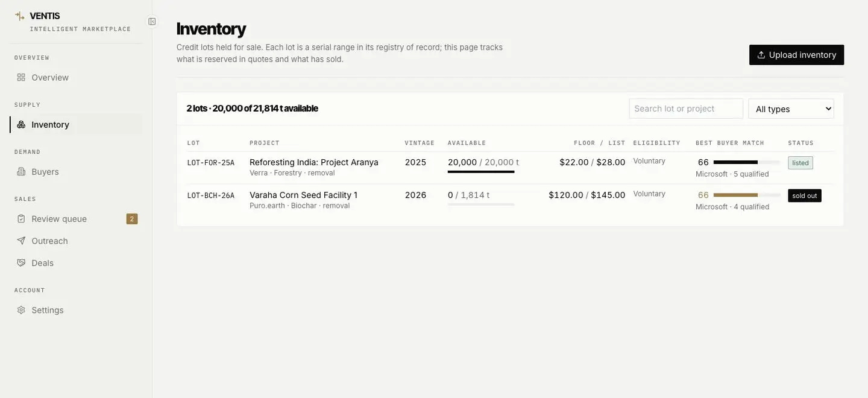Open the Overview page
Image resolution: width=868 pixels, height=398 pixels.
point(76,77)
